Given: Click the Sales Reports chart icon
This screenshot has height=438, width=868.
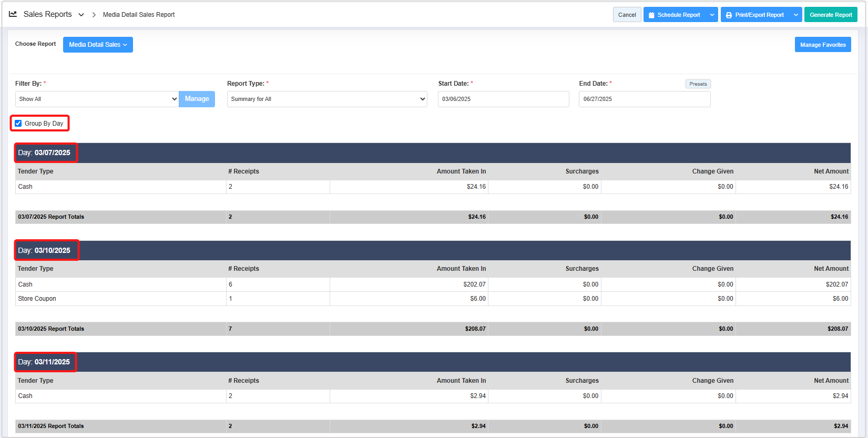Looking at the screenshot, I should pyautogui.click(x=13, y=14).
